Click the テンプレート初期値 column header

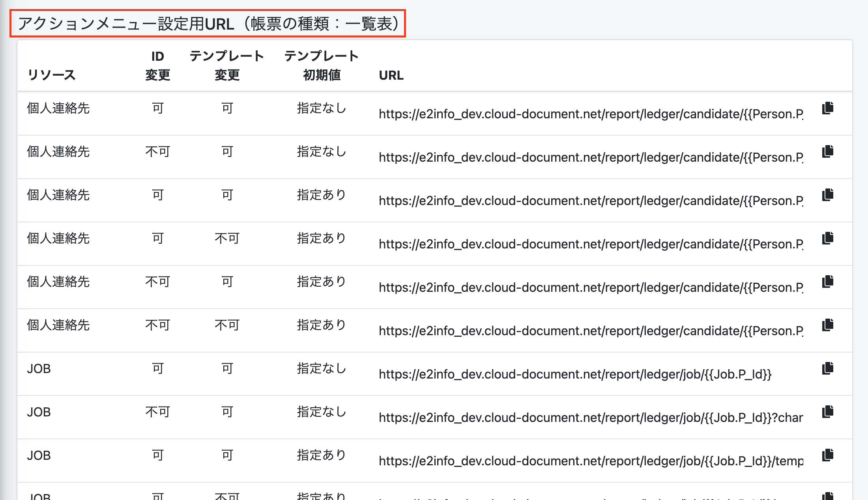pyautogui.click(x=321, y=65)
